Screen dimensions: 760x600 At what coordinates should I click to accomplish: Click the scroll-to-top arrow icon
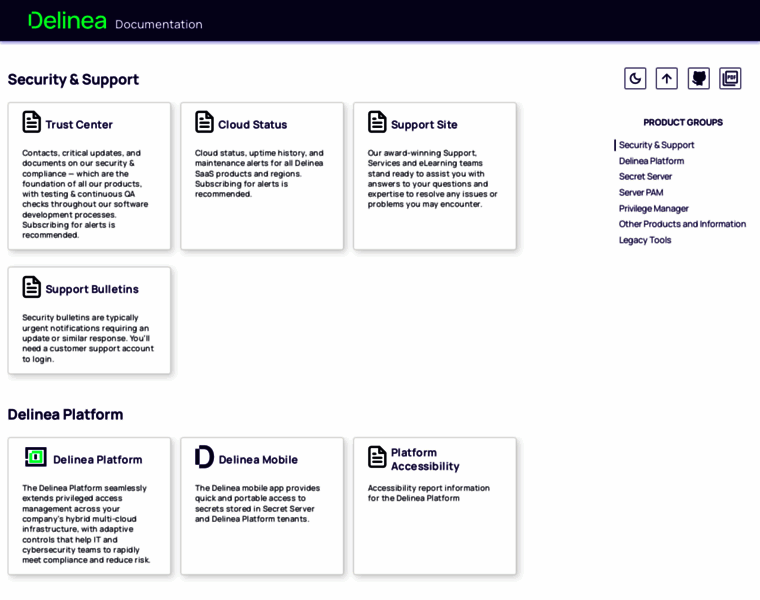pyautogui.click(x=666, y=79)
